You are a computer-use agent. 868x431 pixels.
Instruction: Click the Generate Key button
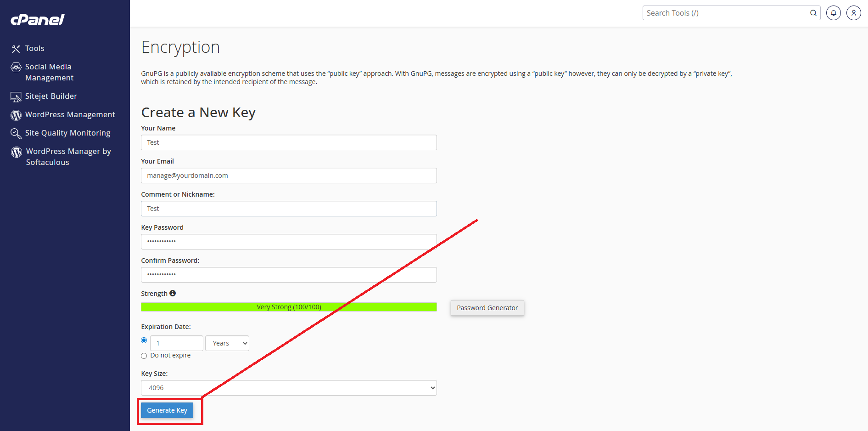point(167,410)
